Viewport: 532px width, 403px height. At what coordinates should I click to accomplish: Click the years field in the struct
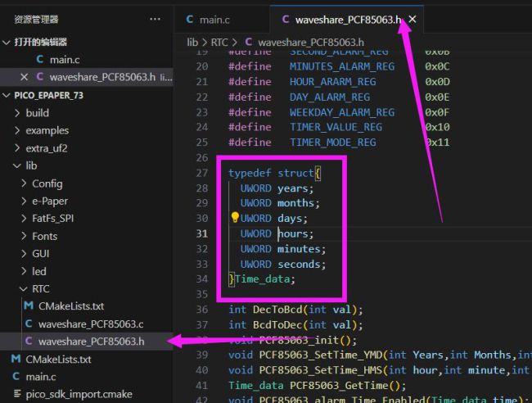click(x=293, y=188)
